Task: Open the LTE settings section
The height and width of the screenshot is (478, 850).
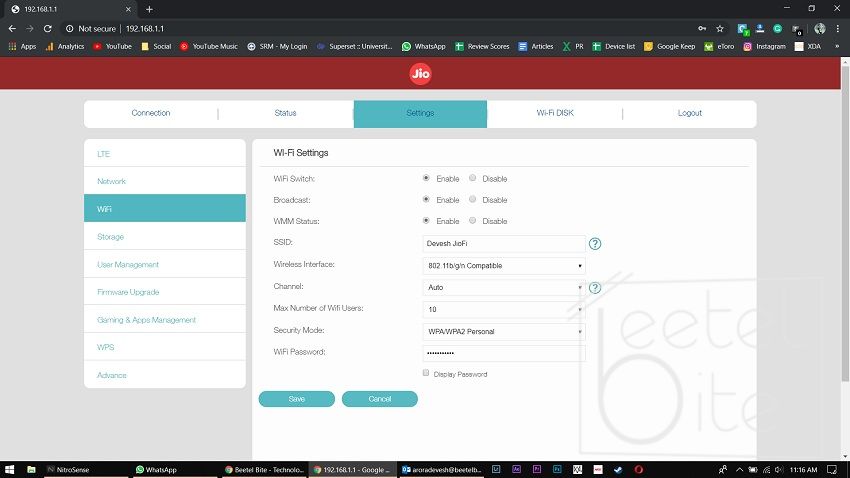Action: tap(165, 153)
